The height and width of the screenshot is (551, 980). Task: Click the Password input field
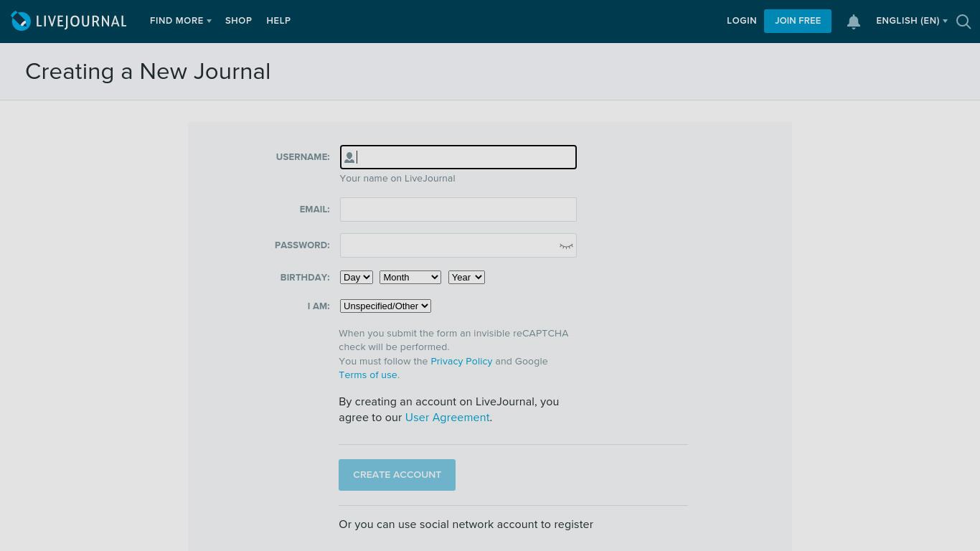point(458,245)
